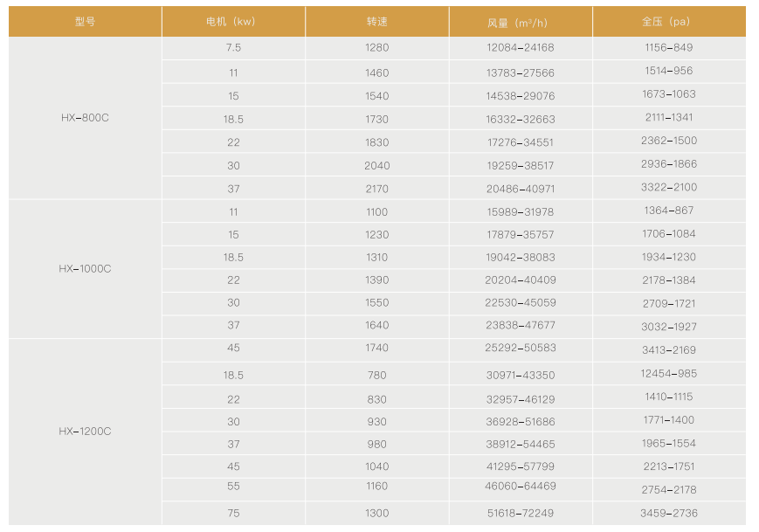Select the HX-800C model cell
This screenshot has height=532, width=759.
coord(85,118)
